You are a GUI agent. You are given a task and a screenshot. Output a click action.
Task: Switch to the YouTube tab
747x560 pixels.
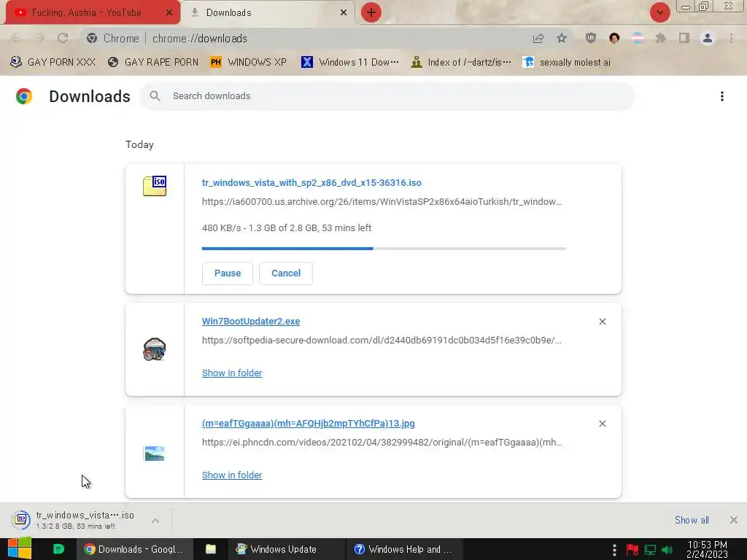click(93, 12)
